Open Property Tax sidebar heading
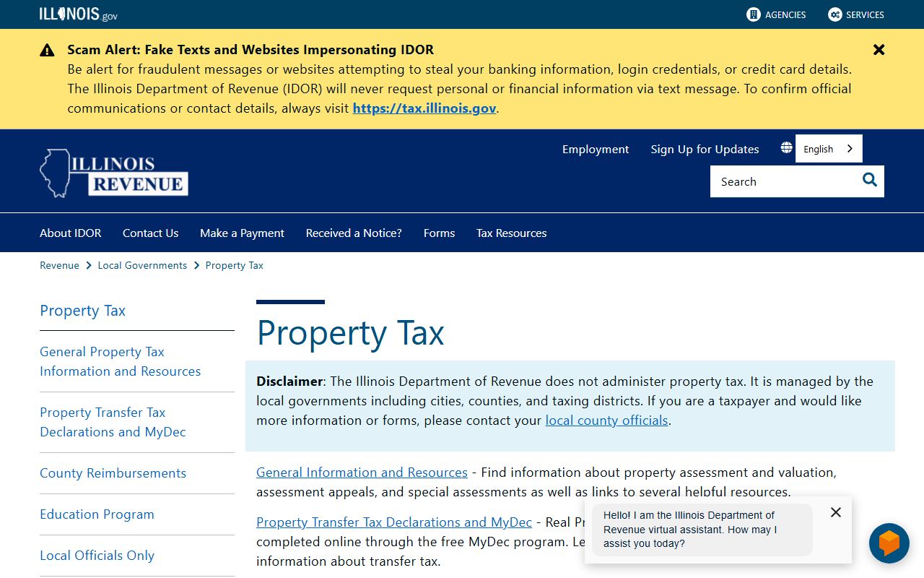The image size is (924, 578). tap(82, 311)
